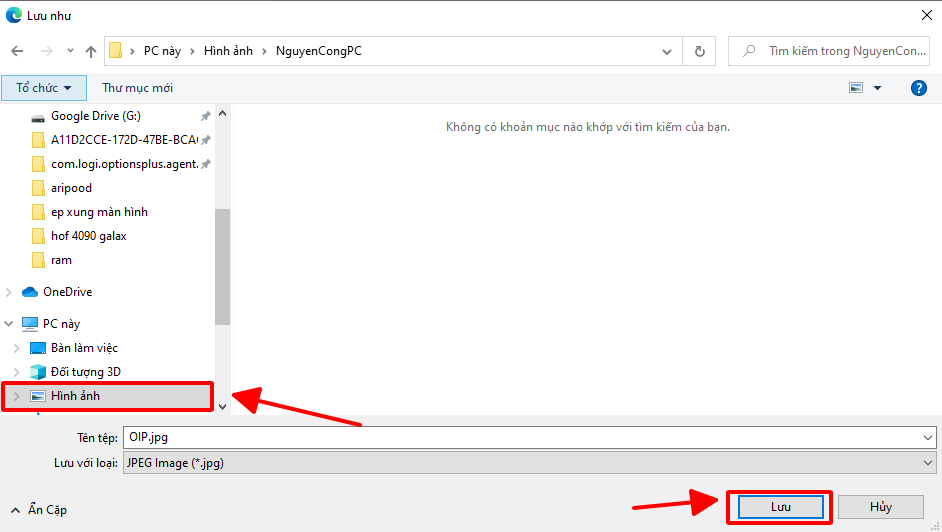Open 'Lưu với loại' file type dropdown

pos(529,463)
